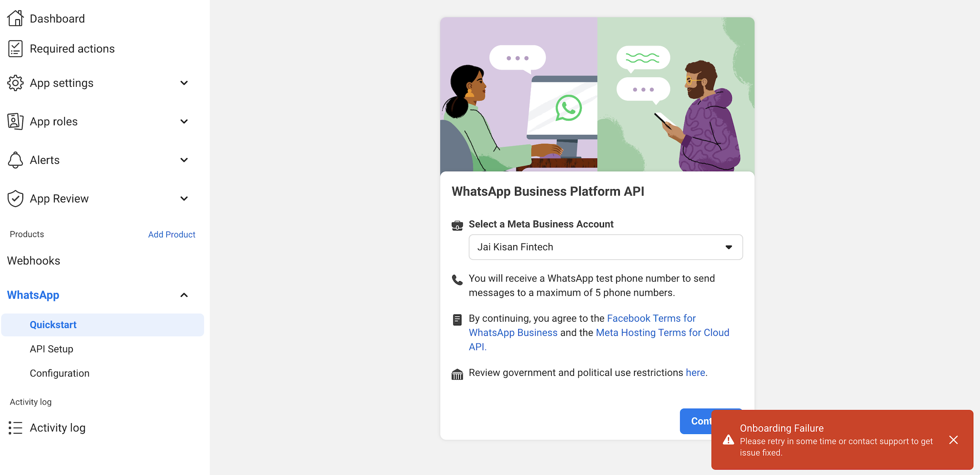The height and width of the screenshot is (475, 980).
Task: Expand the App settings section
Action: coord(184,83)
